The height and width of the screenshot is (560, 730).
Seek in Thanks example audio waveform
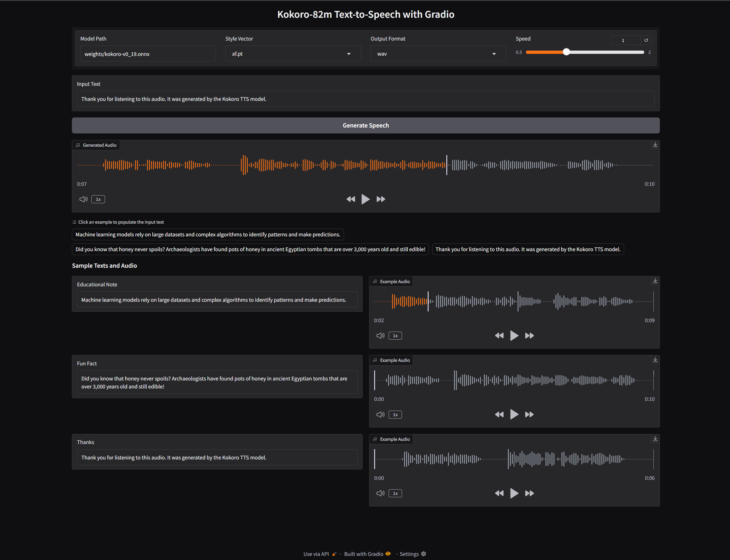tap(514, 459)
